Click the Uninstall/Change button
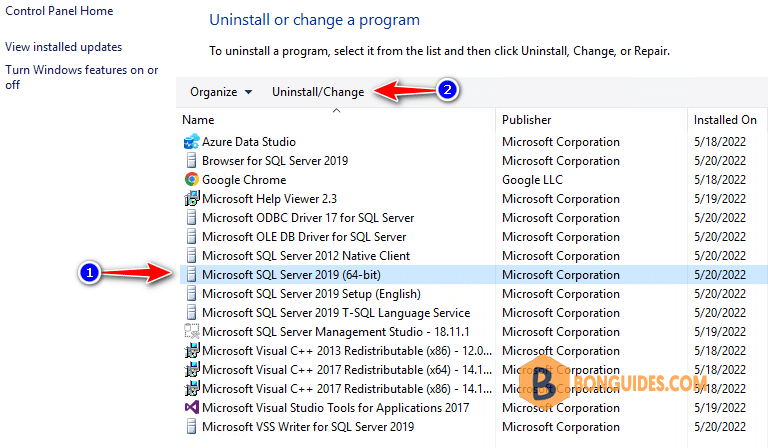The image size is (768, 448). point(318,92)
